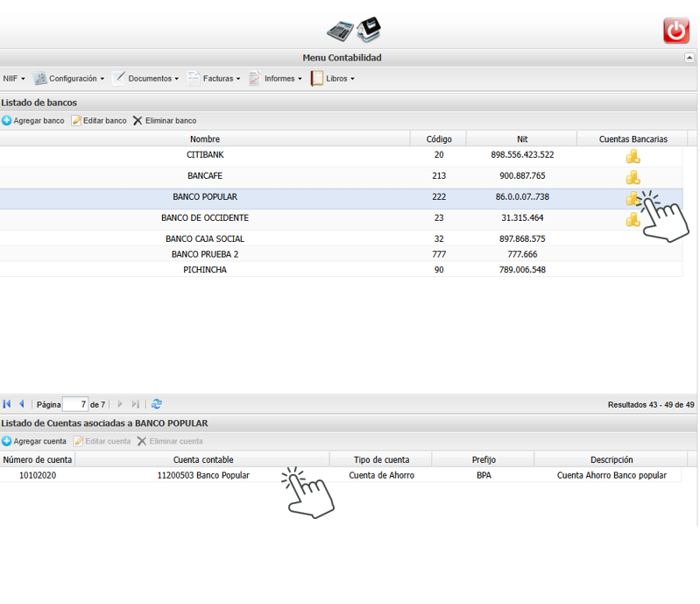This screenshot has height=604, width=700.
Task: Click code 777 of BANCO PRUEBA 2
Action: pyautogui.click(x=439, y=254)
